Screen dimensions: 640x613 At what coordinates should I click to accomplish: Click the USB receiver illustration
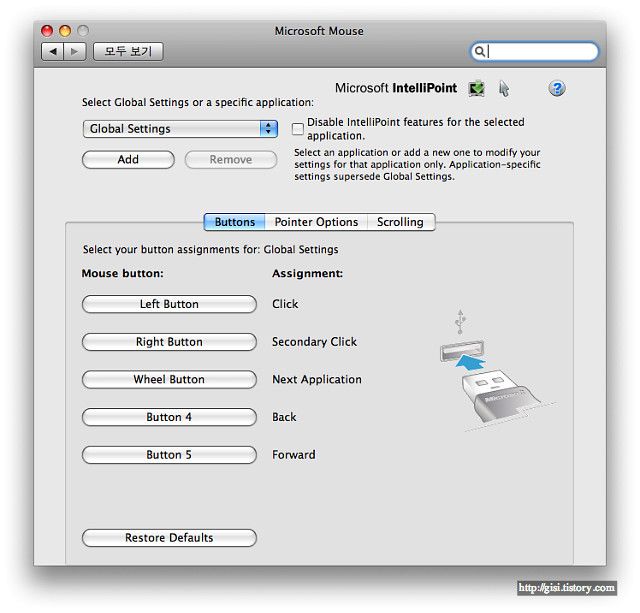(x=499, y=371)
